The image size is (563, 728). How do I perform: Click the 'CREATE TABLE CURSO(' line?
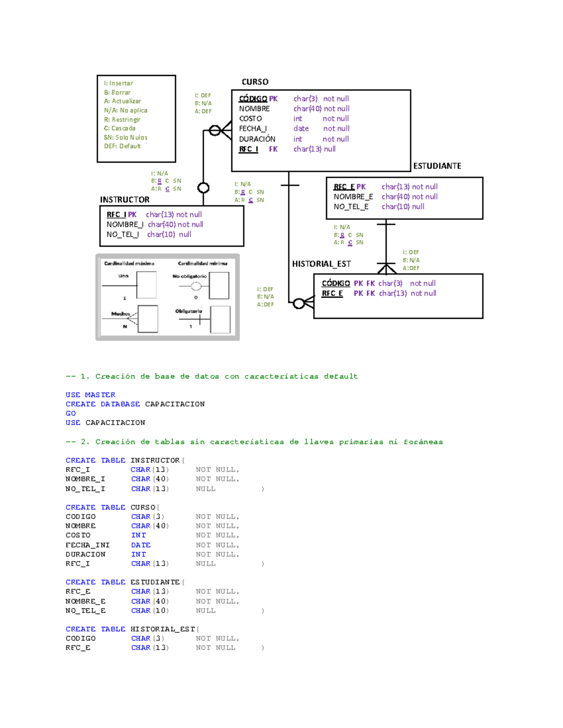click(x=113, y=507)
